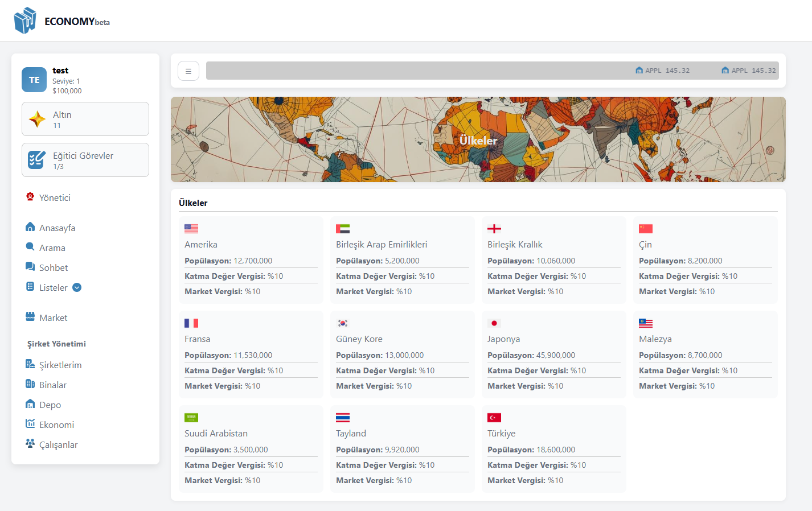The height and width of the screenshot is (511, 812).
Task: Toggle the hamburger sidebar menu button
Action: tap(188, 71)
